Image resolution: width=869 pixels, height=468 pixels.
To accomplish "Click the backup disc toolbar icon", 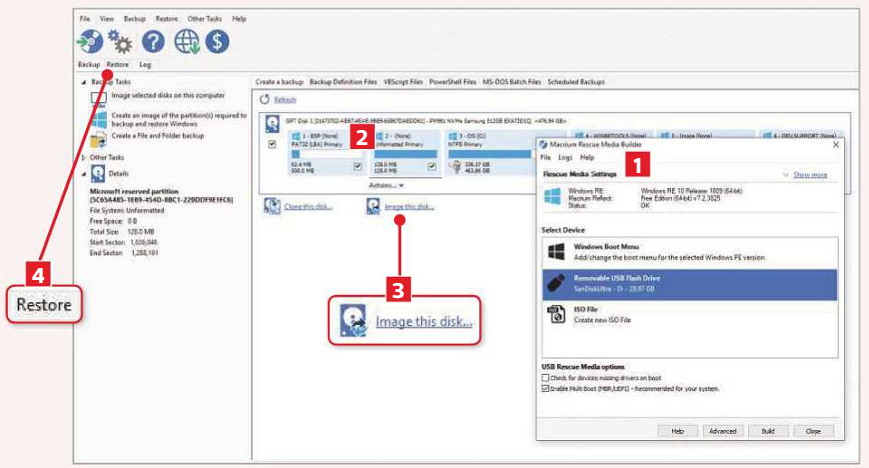I will (x=90, y=42).
